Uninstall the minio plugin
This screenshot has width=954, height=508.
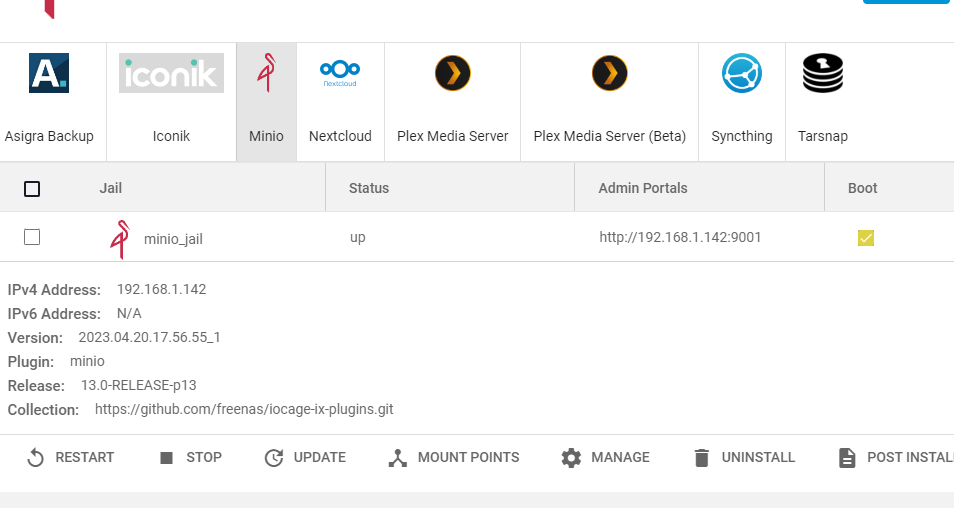pos(743,458)
